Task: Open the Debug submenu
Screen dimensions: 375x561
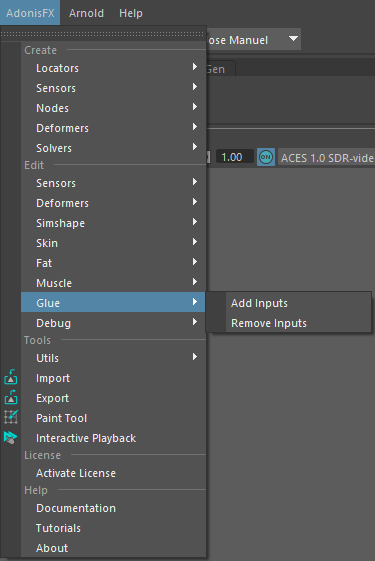Action: point(113,323)
